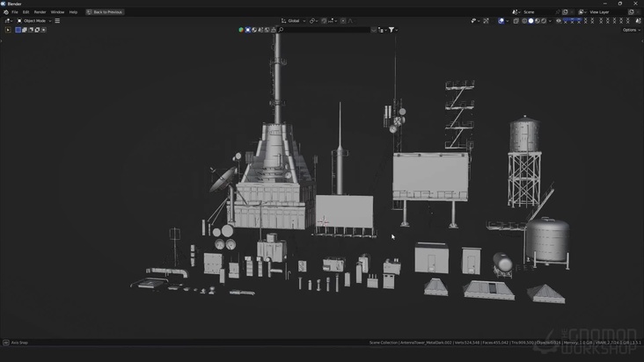
Task: Open the Window menu
Action: (57, 12)
